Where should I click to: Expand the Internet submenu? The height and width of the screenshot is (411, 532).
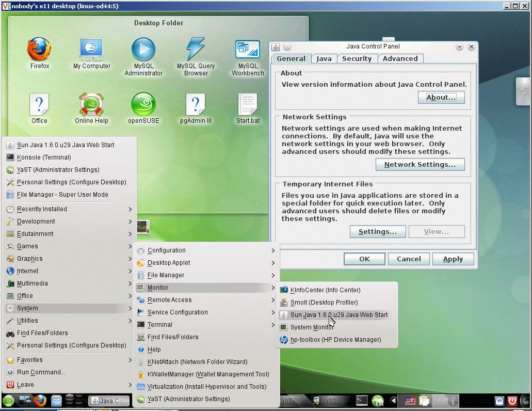tap(69, 271)
